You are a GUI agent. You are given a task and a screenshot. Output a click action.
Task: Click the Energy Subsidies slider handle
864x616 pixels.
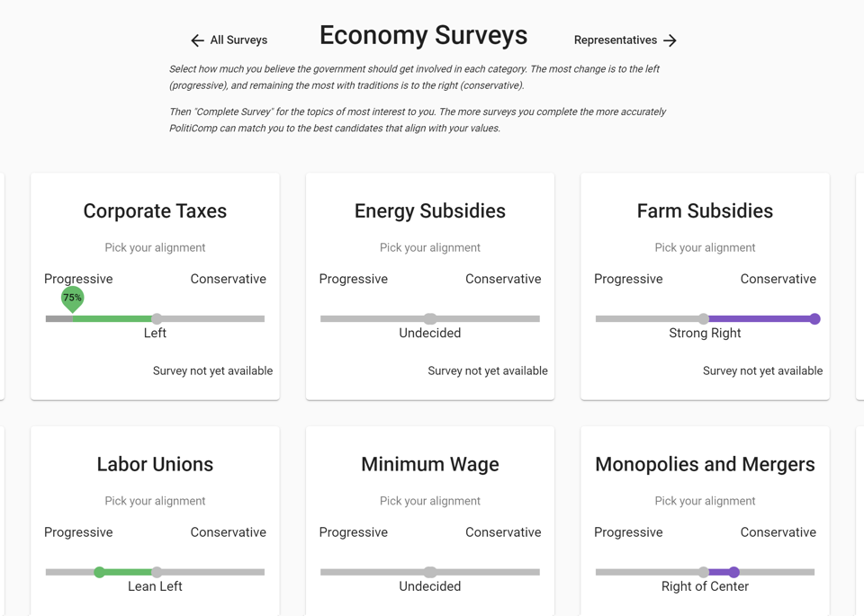point(430,318)
